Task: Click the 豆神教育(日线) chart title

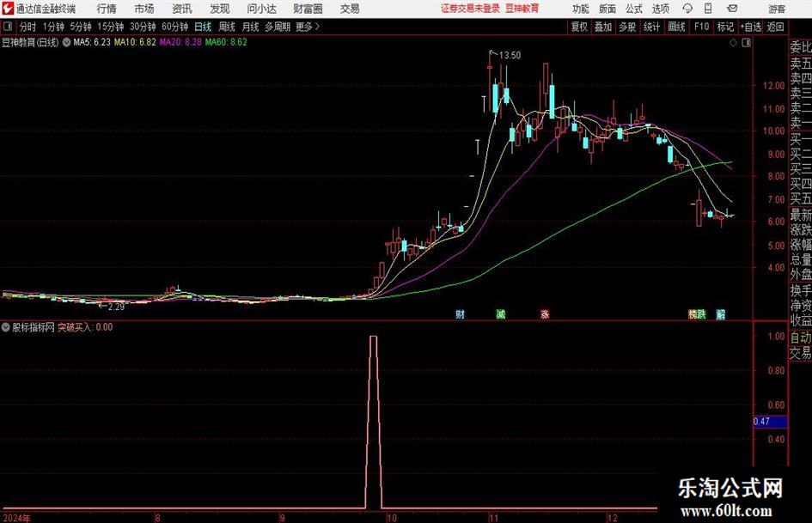Action: click(x=30, y=42)
